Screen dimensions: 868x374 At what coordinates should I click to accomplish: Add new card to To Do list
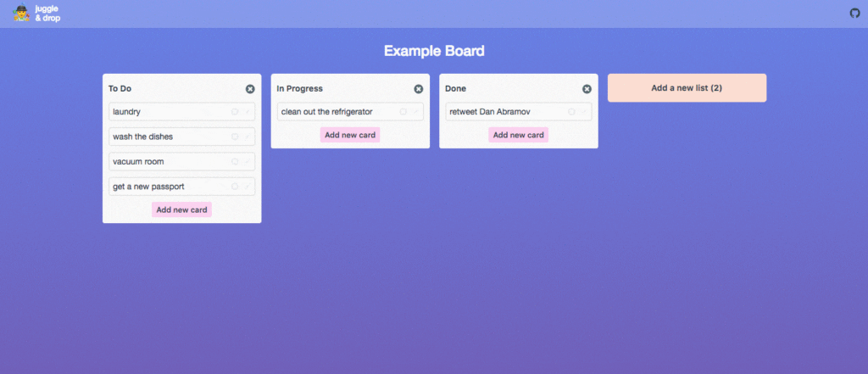(x=181, y=210)
